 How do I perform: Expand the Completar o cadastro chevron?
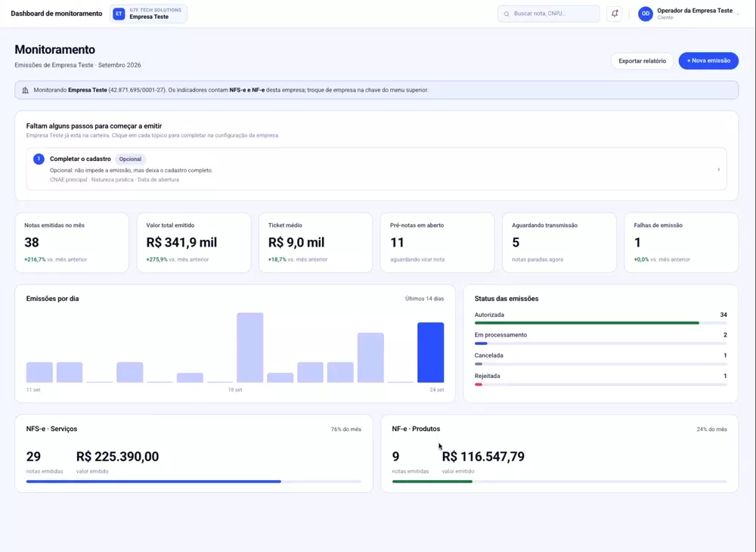[x=718, y=169]
